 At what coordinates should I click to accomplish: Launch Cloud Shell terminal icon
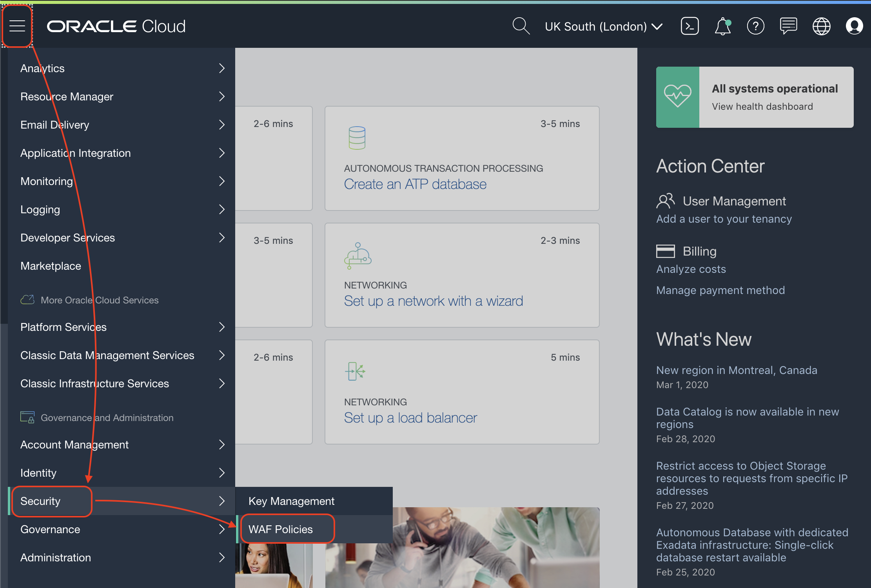click(690, 26)
